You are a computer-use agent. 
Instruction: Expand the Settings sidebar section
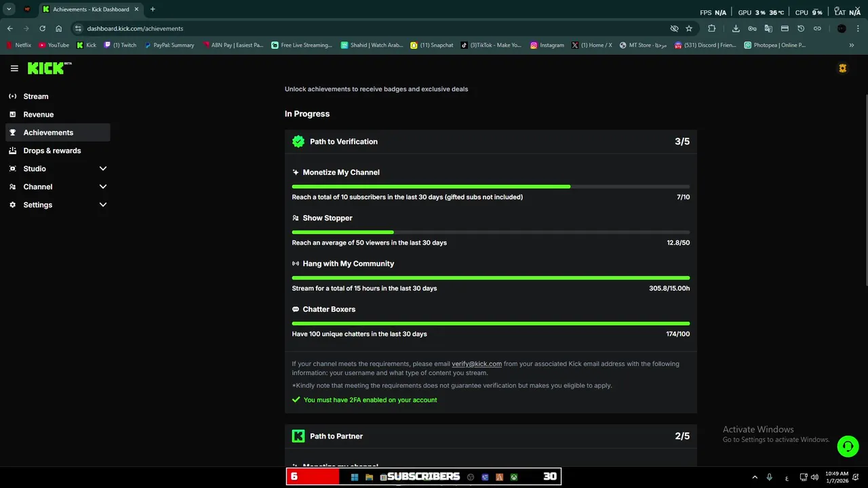(x=103, y=205)
